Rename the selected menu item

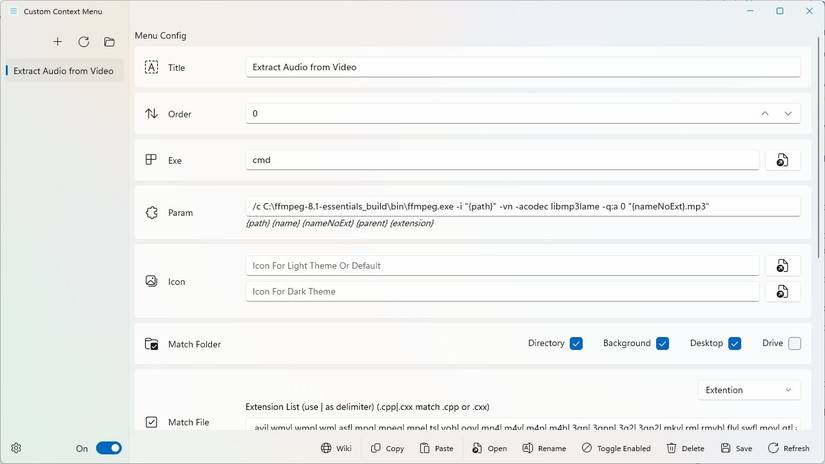544,448
